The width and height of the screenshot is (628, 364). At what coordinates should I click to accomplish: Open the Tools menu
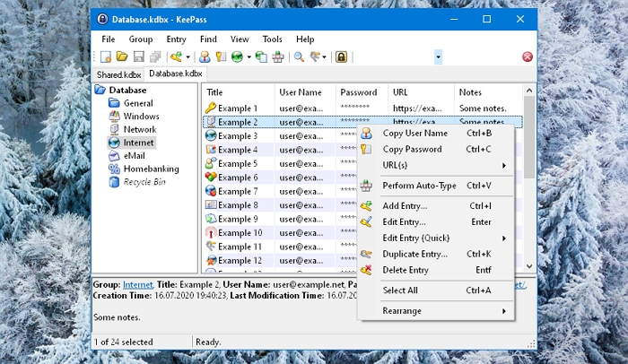pyautogui.click(x=273, y=39)
